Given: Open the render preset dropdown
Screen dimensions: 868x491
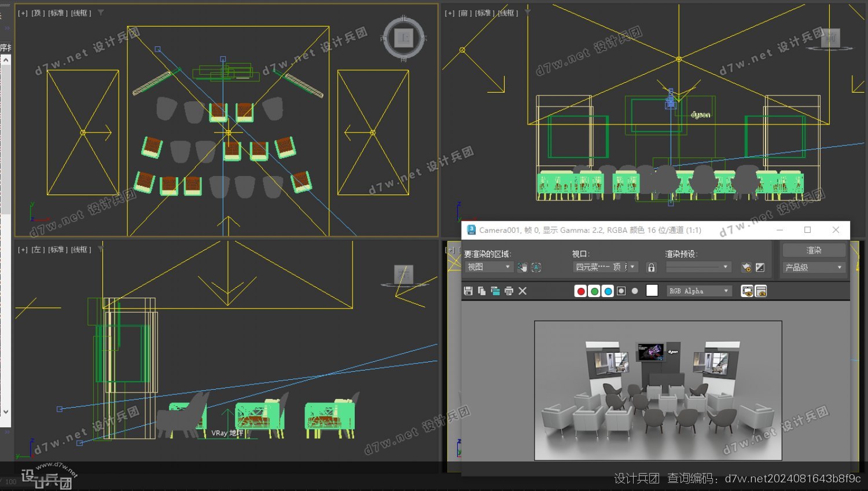Looking at the screenshot, I should point(698,267).
